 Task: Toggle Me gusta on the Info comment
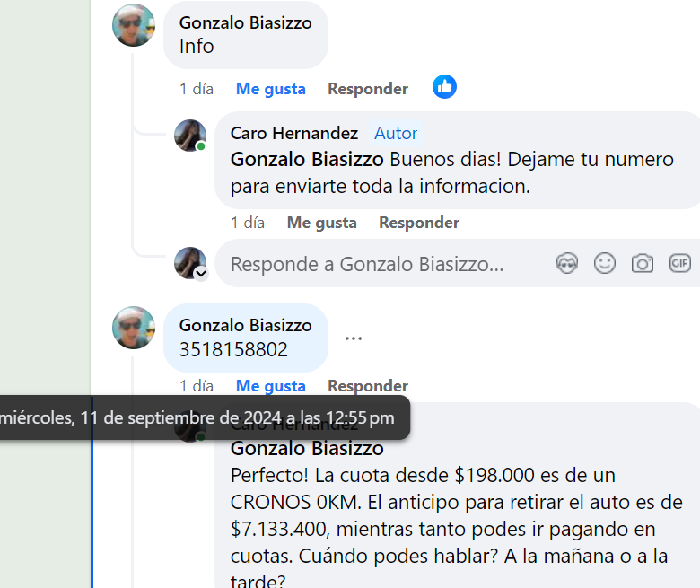[x=270, y=89]
